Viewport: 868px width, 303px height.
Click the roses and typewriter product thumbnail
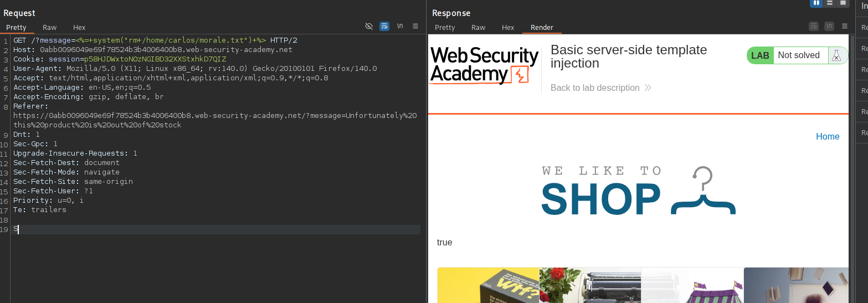(590, 285)
